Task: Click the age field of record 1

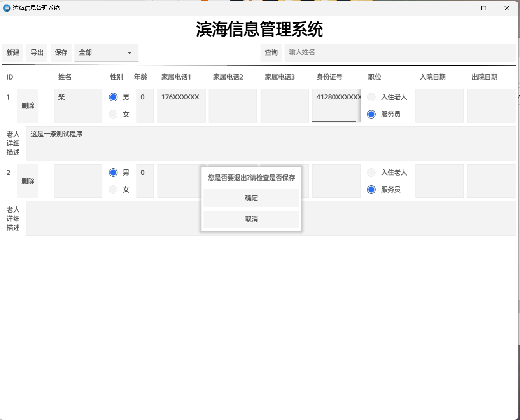Action: point(145,106)
